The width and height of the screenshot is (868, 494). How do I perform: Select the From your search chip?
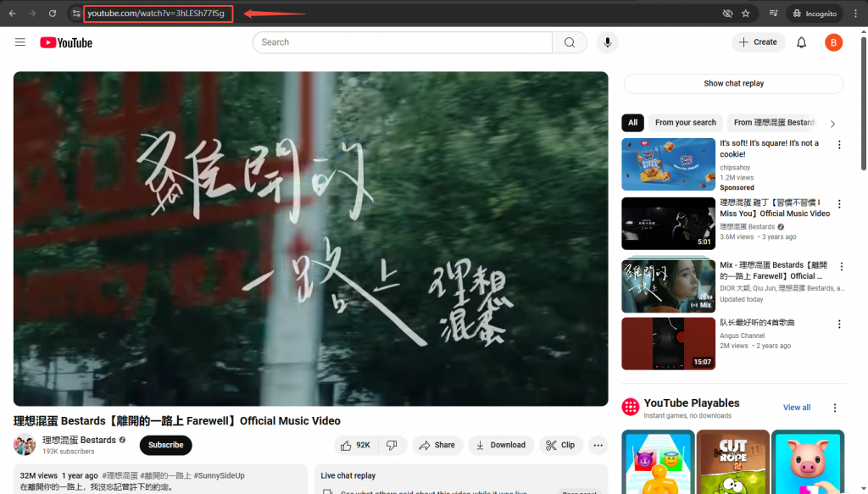click(x=685, y=122)
